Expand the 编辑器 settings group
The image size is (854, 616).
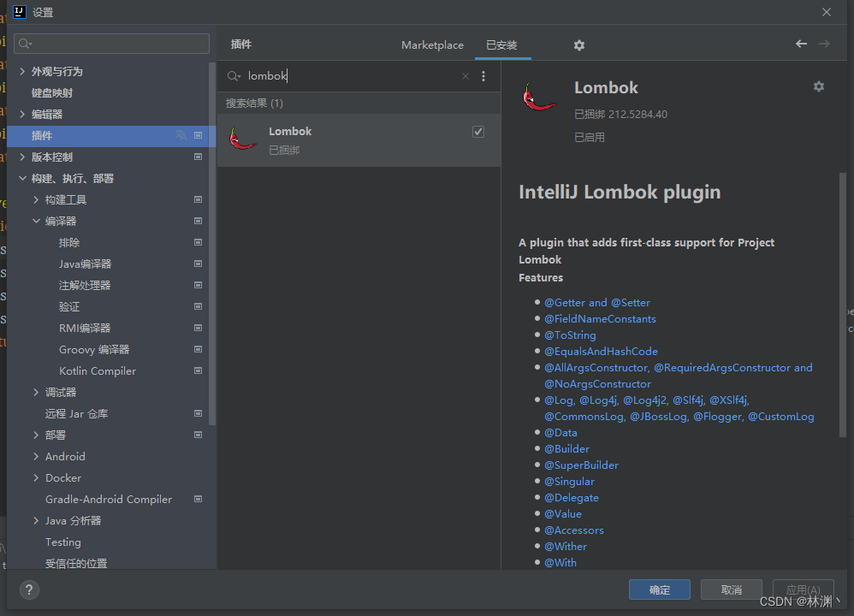coord(22,114)
